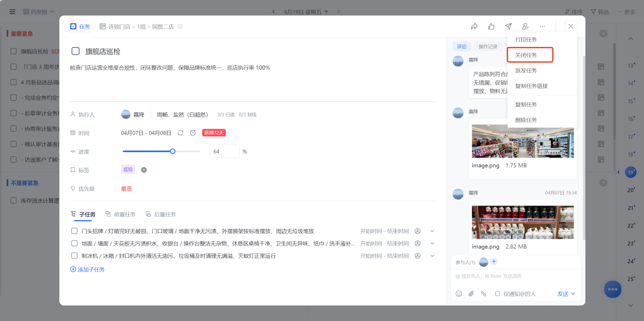Assign person icon for 门头招牌 subtask
The height and width of the screenshot is (321, 644).
pos(417,231)
